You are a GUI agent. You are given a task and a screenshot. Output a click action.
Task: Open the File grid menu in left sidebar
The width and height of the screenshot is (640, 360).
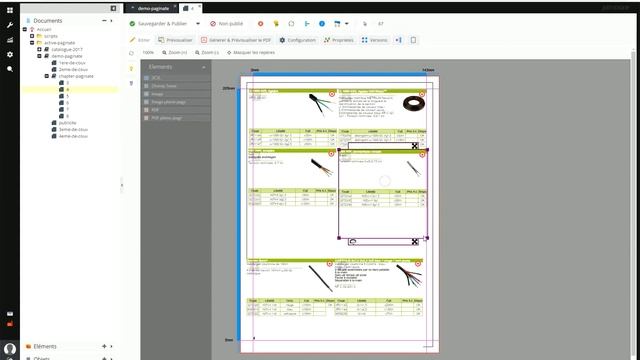10,10
